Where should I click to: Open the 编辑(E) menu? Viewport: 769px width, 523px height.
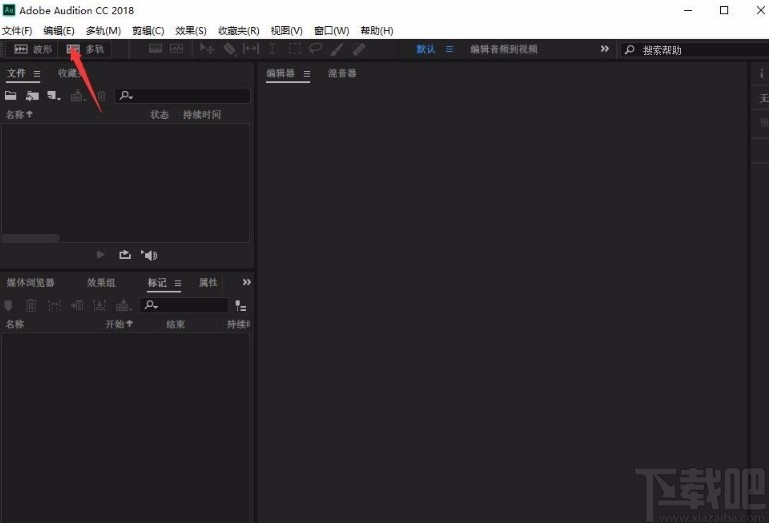tap(59, 31)
